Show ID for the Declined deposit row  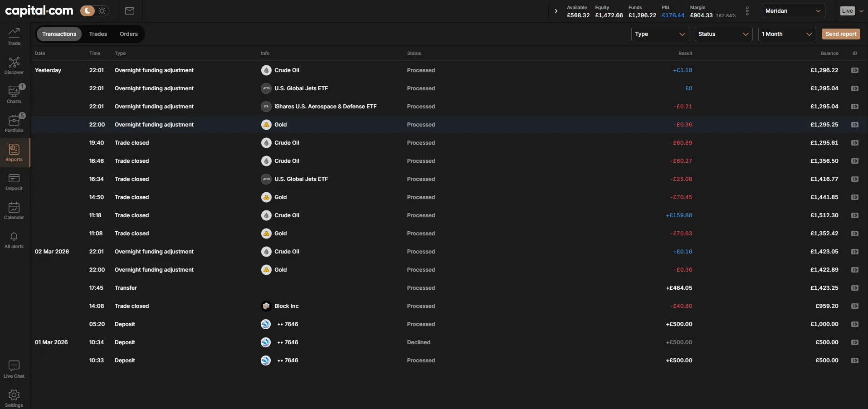point(855,342)
